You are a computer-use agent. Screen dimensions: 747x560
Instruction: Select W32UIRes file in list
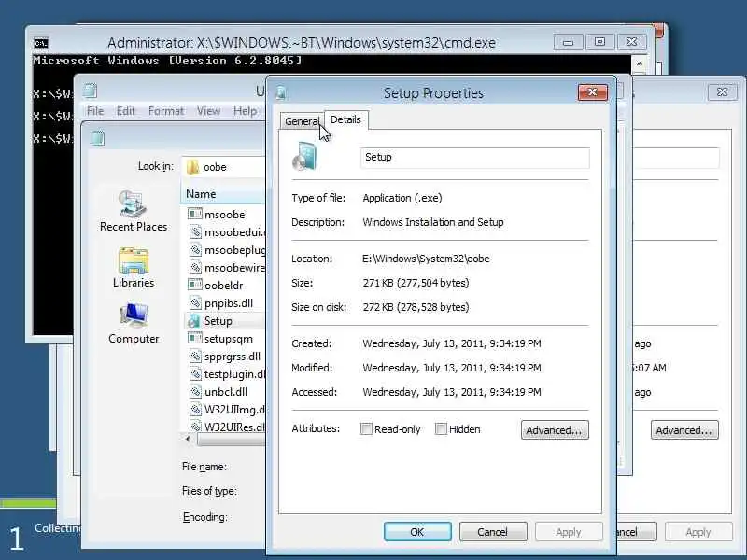click(227, 427)
